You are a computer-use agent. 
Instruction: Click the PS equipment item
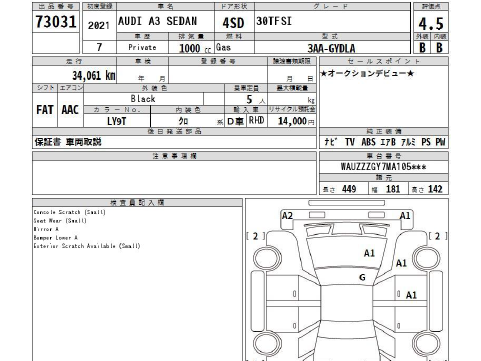pyautogui.click(x=426, y=142)
